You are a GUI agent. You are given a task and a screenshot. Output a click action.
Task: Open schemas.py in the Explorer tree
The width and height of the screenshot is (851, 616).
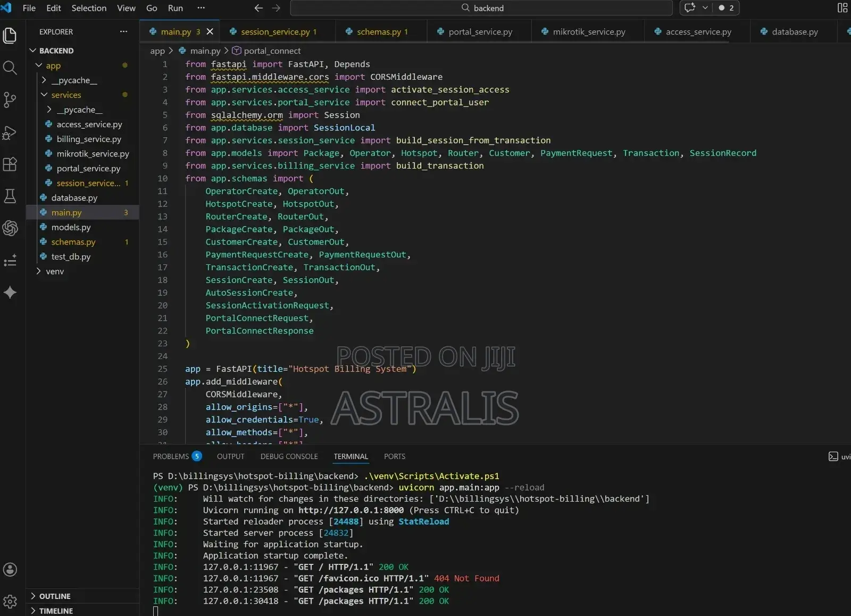pyautogui.click(x=73, y=242)
